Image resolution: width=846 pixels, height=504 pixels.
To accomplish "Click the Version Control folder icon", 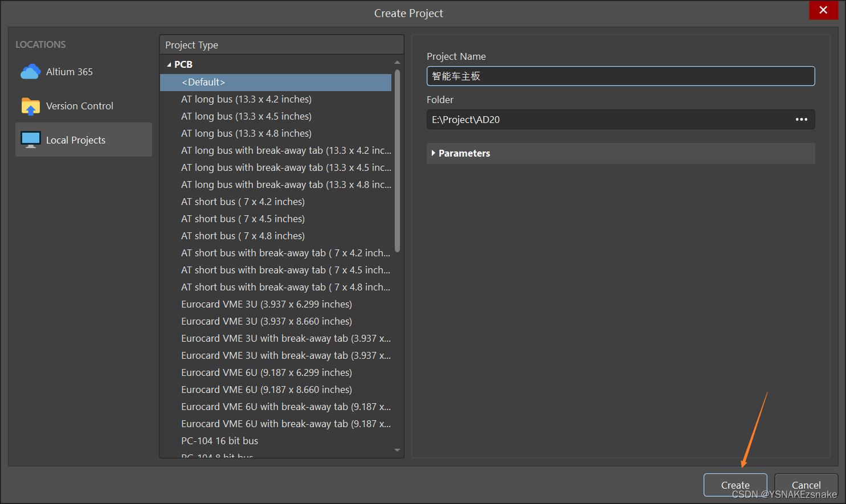I will pyautogui.click(x=30, y=106).
